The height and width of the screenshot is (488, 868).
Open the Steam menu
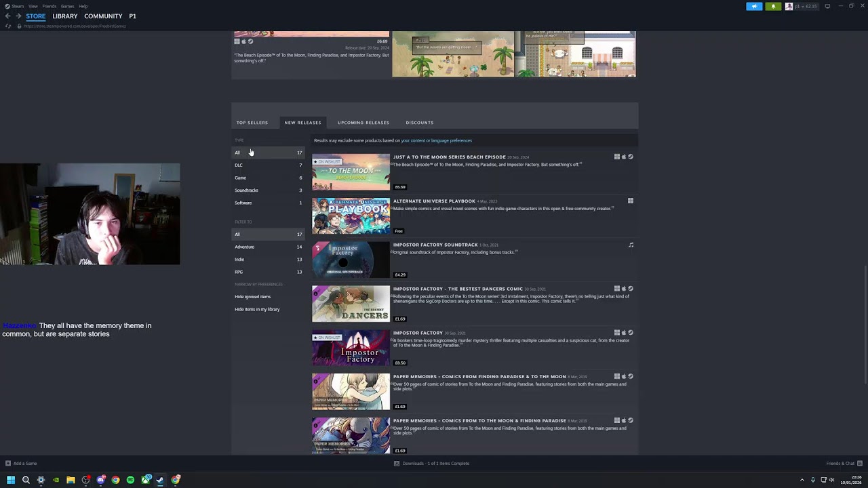click(18, 6)
